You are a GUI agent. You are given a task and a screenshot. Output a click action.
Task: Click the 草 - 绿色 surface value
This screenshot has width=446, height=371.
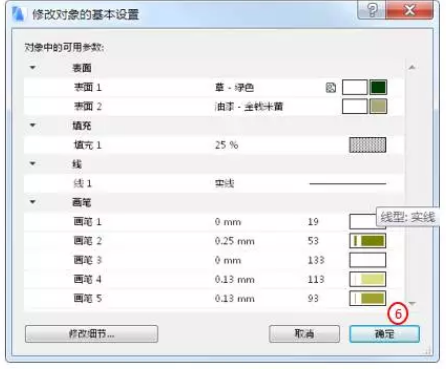[234, 88]
